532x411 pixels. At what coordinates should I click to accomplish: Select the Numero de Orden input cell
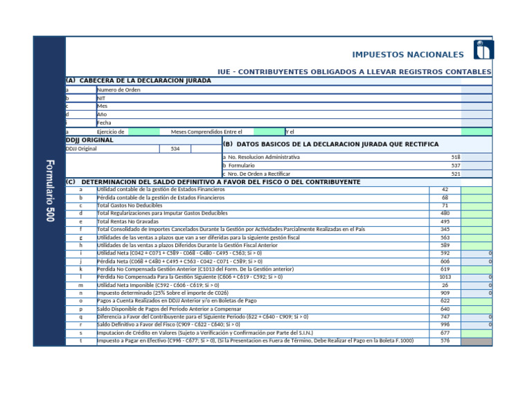477,90
